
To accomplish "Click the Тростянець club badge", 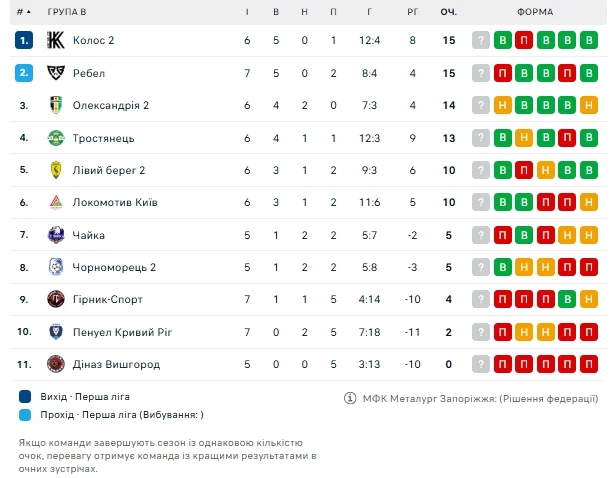I will (56, 138).
